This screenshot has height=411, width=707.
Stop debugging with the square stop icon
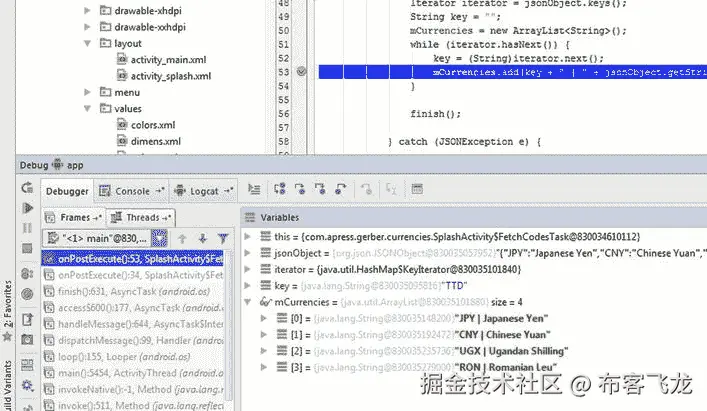tap(28, 248)
